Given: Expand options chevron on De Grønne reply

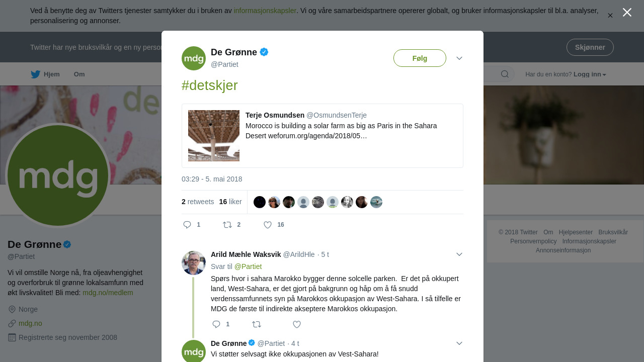Looking at the screenshot, I should point(459,343).
